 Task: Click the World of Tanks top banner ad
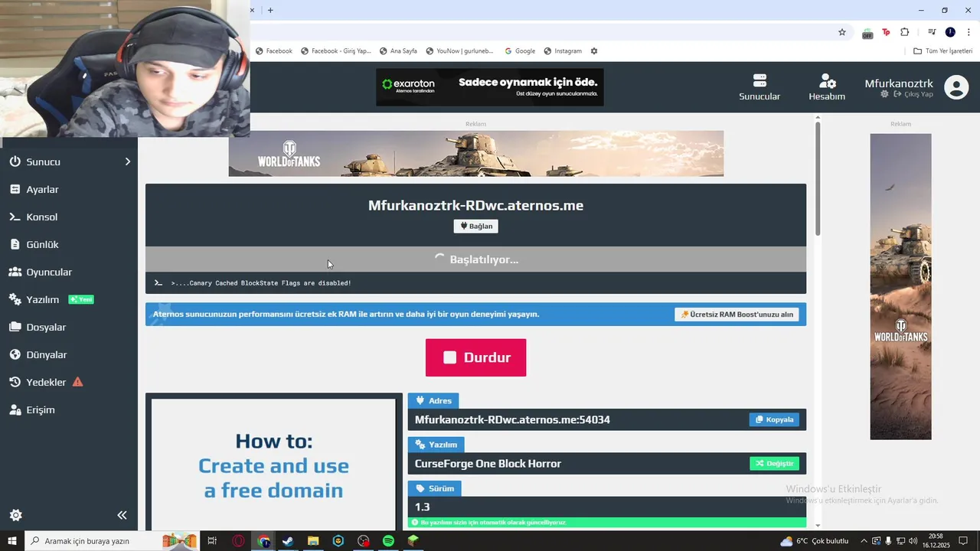pyautogui.click(x=475, y=153)
